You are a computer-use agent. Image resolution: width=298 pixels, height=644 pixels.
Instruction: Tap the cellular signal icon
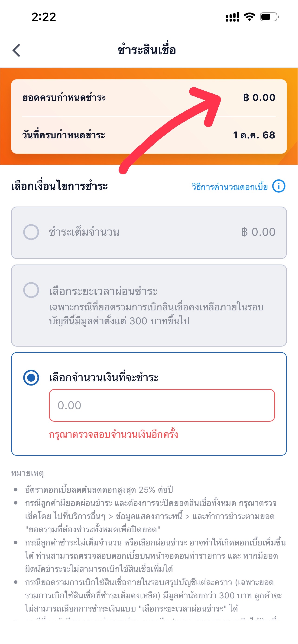pyautogui.click(x=232, y=17)
